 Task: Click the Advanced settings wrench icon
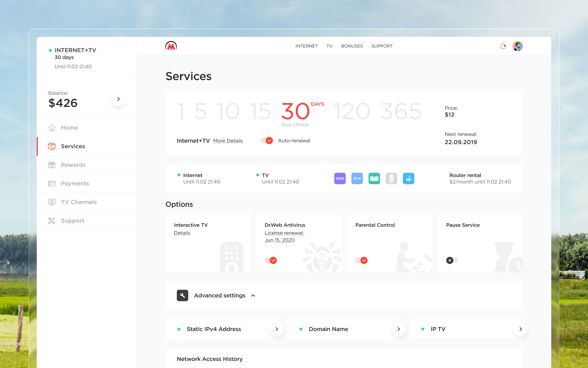183,295
